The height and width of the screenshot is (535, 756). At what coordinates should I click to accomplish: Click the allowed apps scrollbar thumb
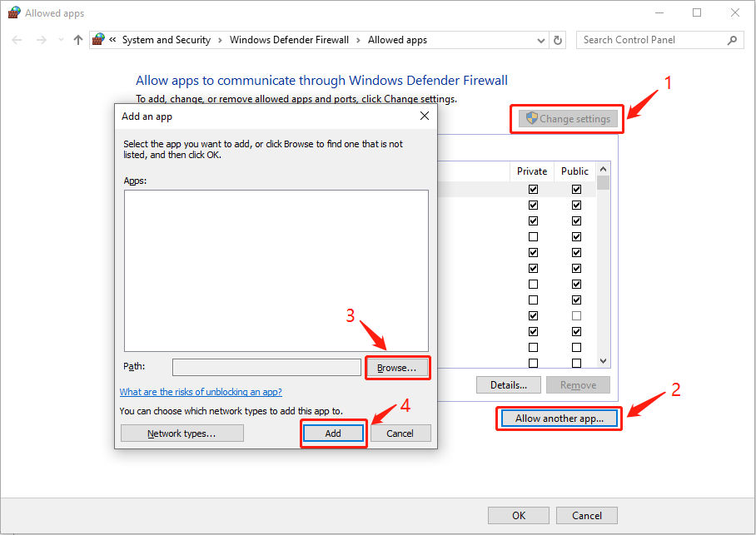(x=603, y=183)
